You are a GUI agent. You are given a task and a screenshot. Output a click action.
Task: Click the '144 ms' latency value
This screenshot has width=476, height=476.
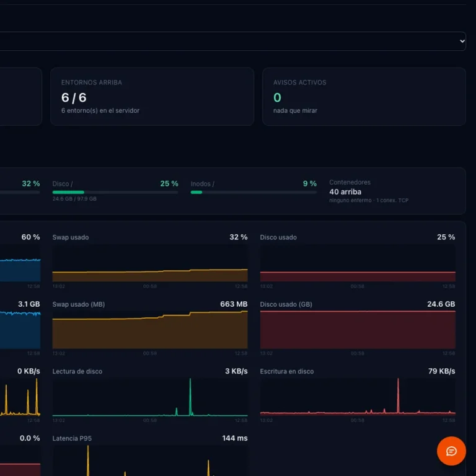[235, 438]
